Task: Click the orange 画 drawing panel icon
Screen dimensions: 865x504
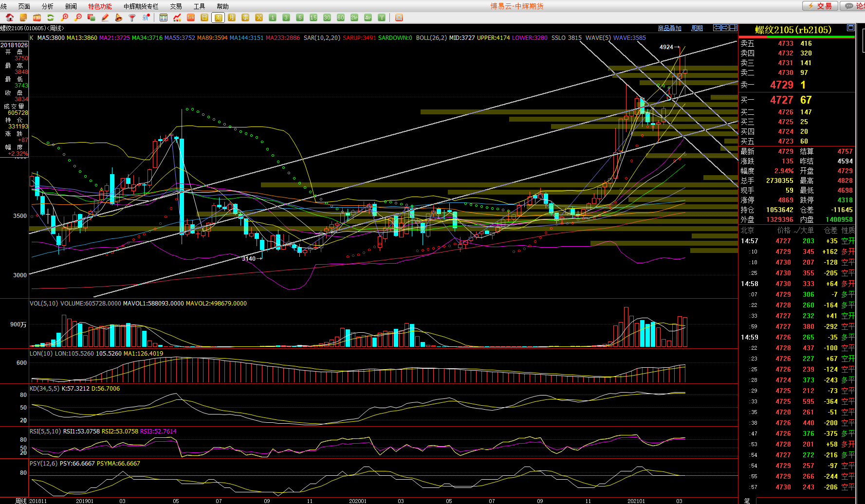Action: (x=399, y=18)
